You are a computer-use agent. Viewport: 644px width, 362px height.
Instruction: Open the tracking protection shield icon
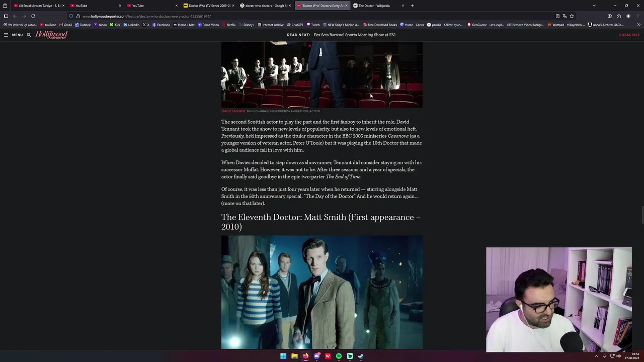71,16
